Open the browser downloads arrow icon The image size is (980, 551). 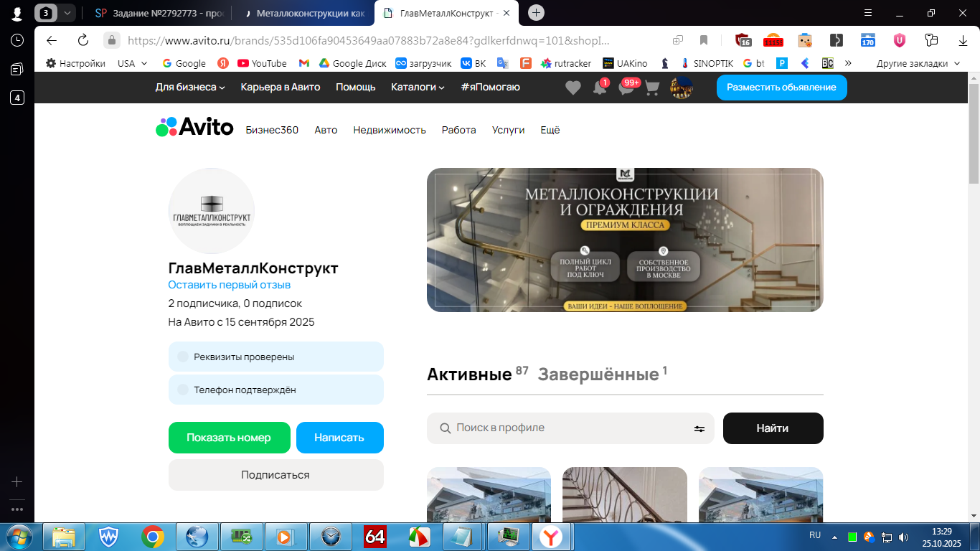[963, 40]
